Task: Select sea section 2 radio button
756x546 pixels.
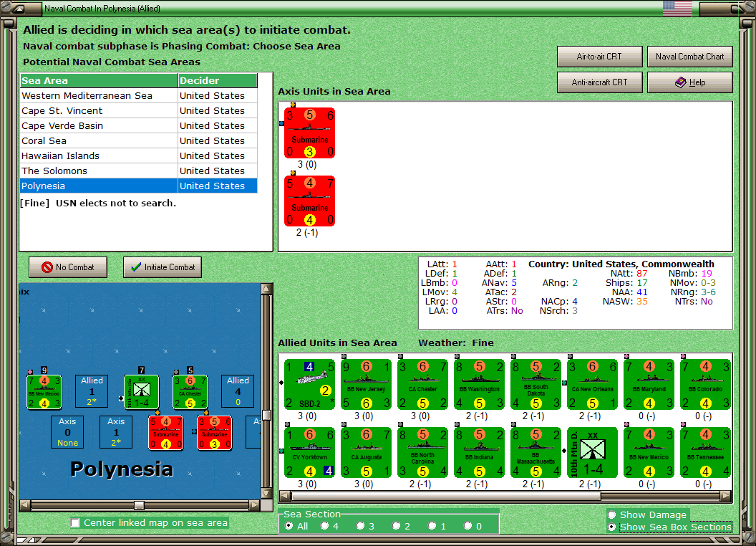Action: pyautogui.click(x=396, y=526)
